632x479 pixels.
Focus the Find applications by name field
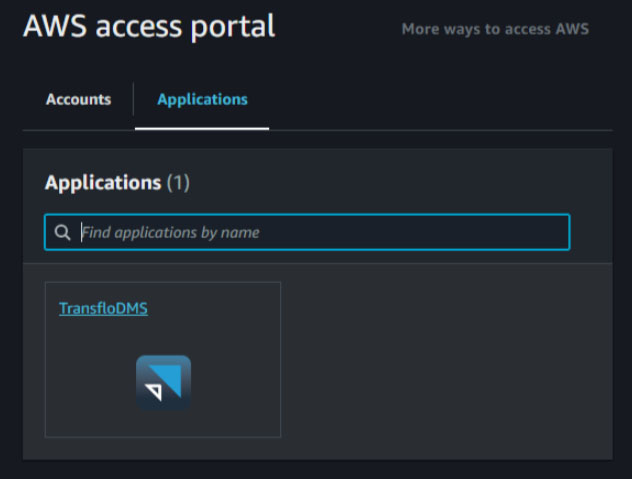(x=307, y=232)
